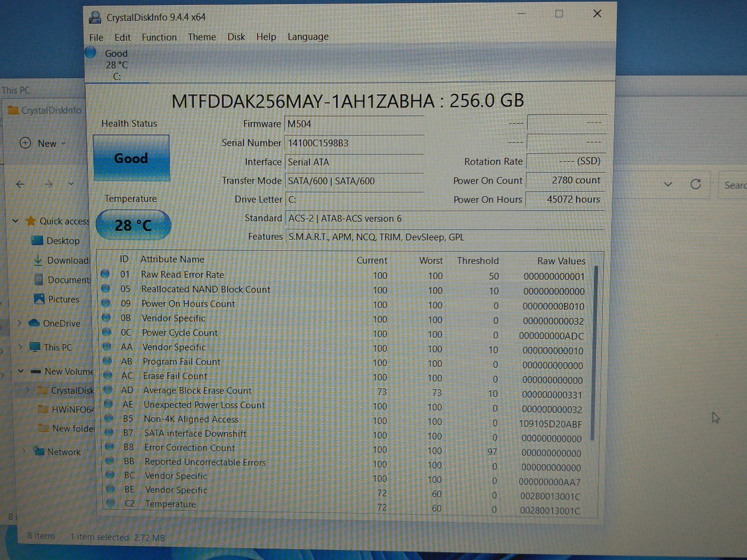Viewport: 747px width, 560px height.
Task: Click the Power On Hours value field
Action: coord(565,199)
